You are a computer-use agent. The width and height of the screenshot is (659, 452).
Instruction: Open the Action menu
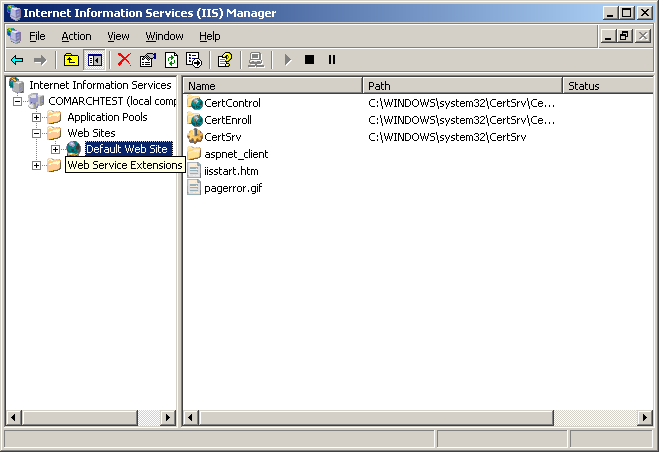click(x=76, y=37)
